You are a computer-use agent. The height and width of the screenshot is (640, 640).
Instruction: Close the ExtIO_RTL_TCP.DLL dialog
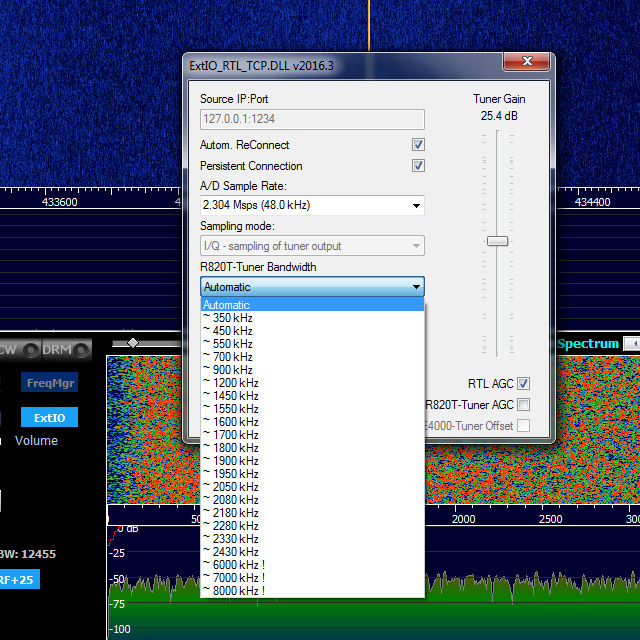pyautogui.click(x=527, y=62)
